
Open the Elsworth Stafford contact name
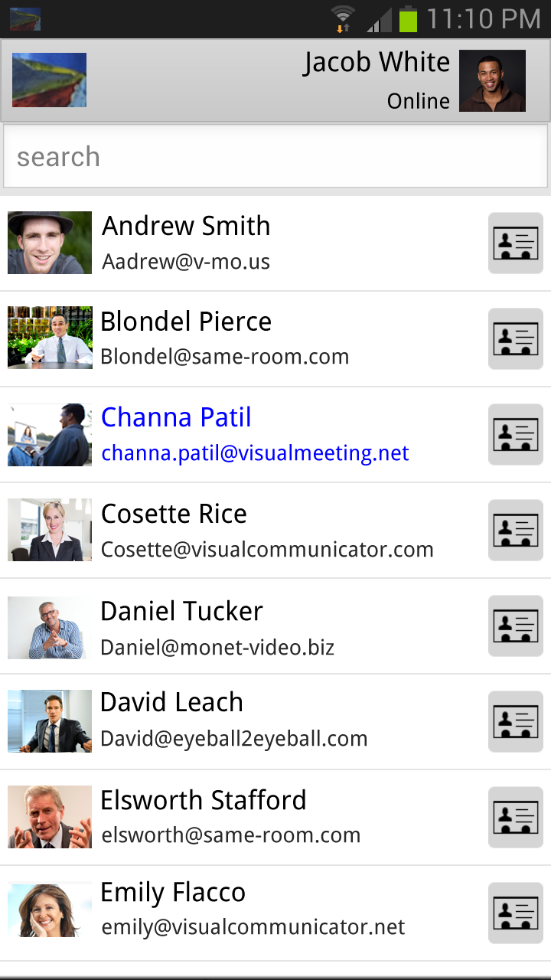tap(203, 800)
